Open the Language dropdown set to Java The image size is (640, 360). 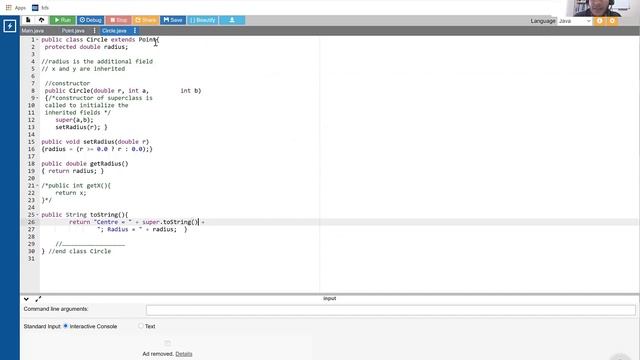(x=575, y=21)
